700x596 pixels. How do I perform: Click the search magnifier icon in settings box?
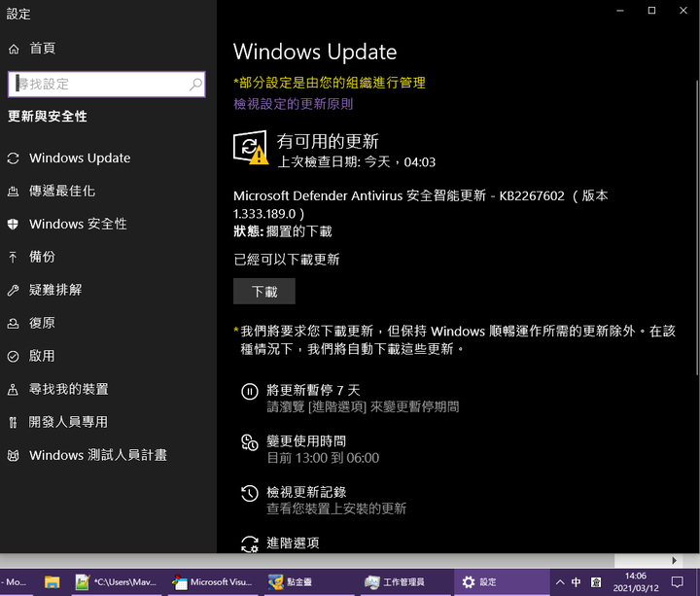click(x=195, y=84)
